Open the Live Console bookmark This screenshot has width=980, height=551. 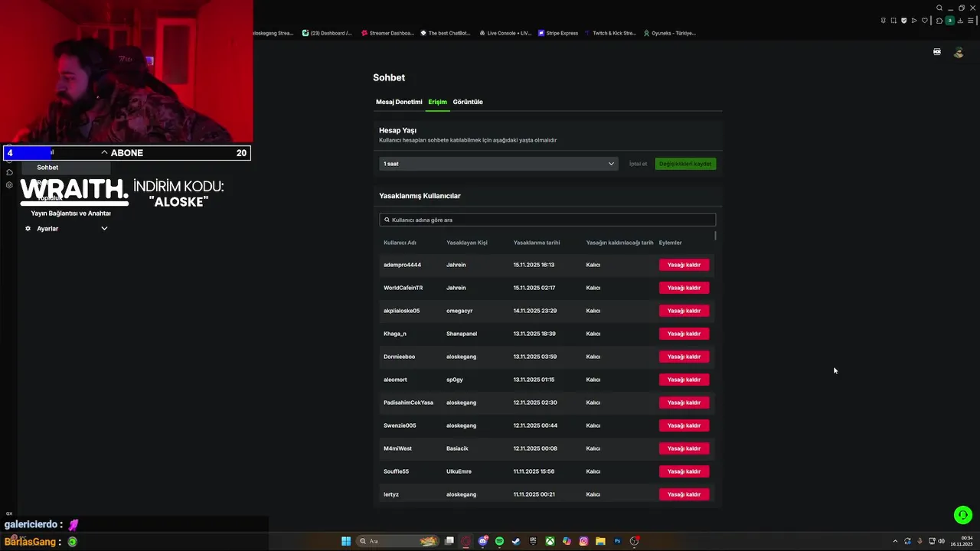(505, 33)
